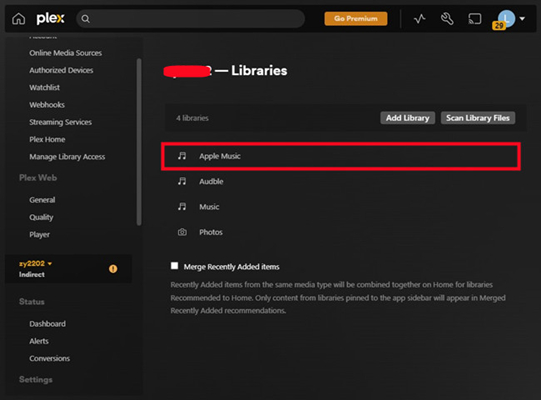
Task: Open Quality settings
Action: point(41,217)
